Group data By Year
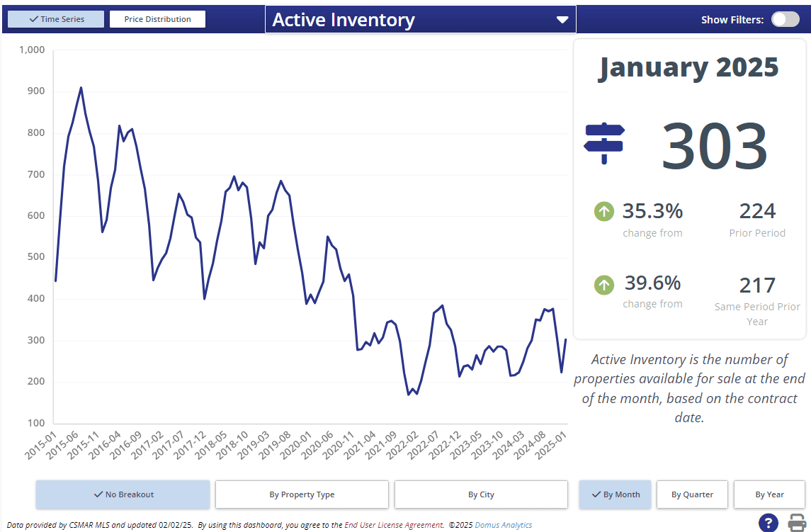The width and height of the screenshot is (811, 532). [x=769, y=494]
